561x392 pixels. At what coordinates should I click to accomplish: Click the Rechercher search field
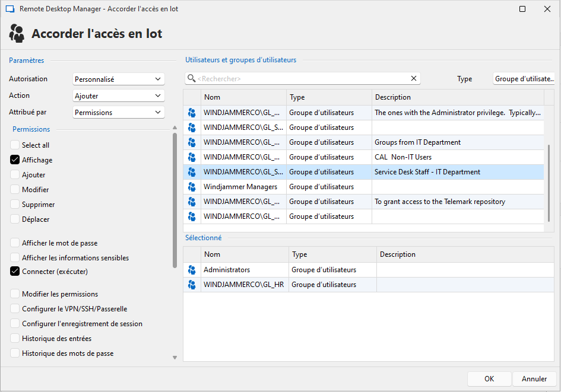point(302,79)
